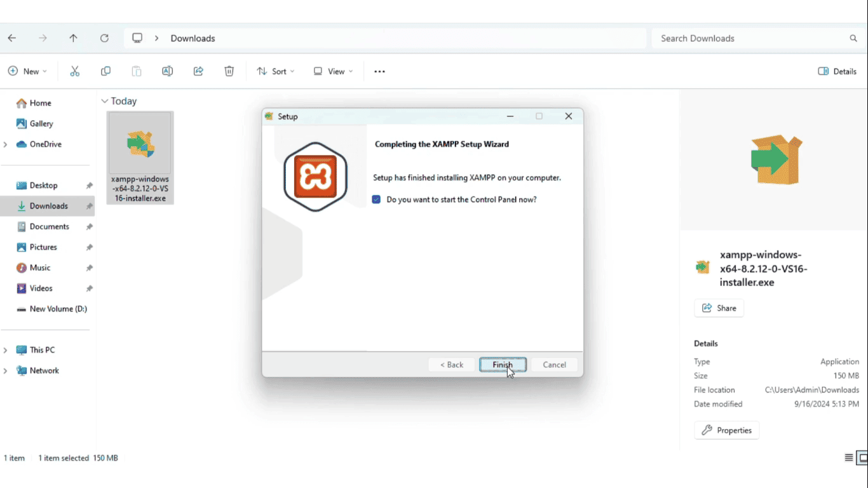Screen dimensions: 868x488
Task: Open the Videos quick access folder
Action: pyautogui.click(x=41, y=288)
